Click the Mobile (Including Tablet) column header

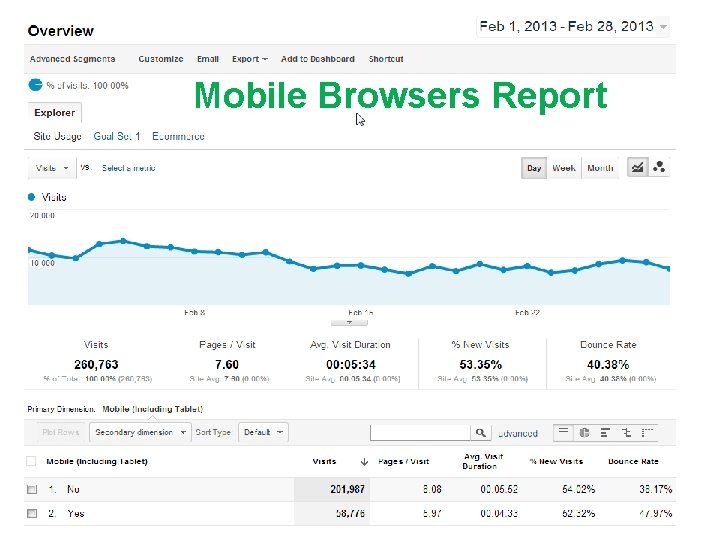pyautogui.click(x=97, y=461)
